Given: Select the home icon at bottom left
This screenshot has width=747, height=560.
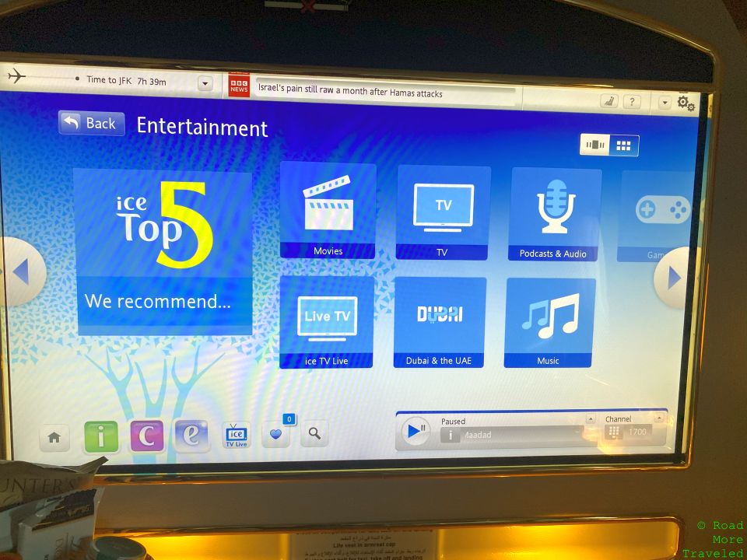Looking at the screenshot, I should [x=54, y=437].
